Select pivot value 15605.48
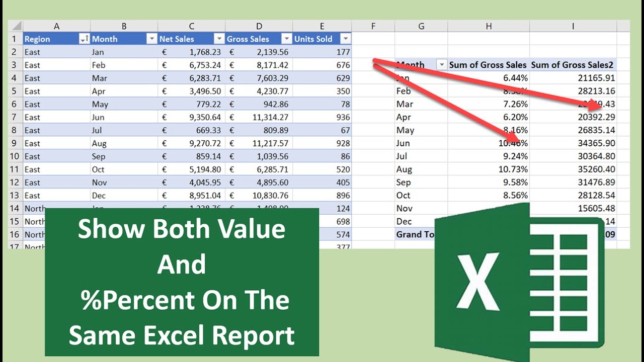 tap(573, 209)
